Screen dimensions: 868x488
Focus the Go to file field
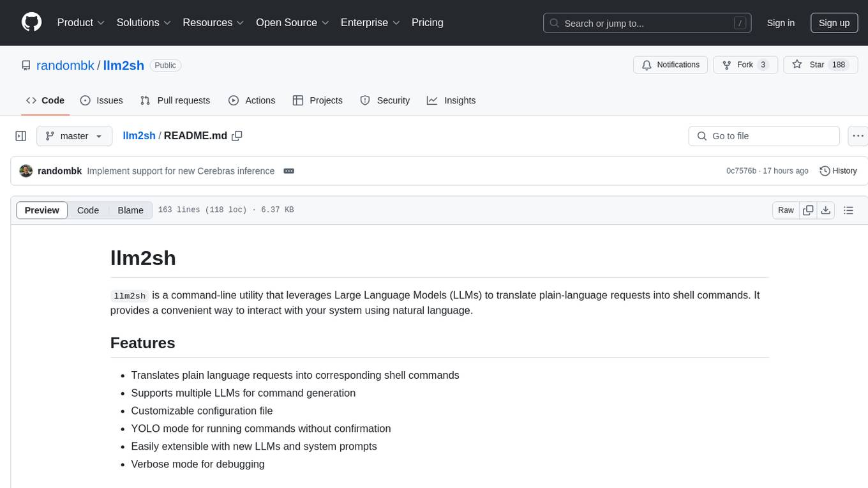click(764, 136)
